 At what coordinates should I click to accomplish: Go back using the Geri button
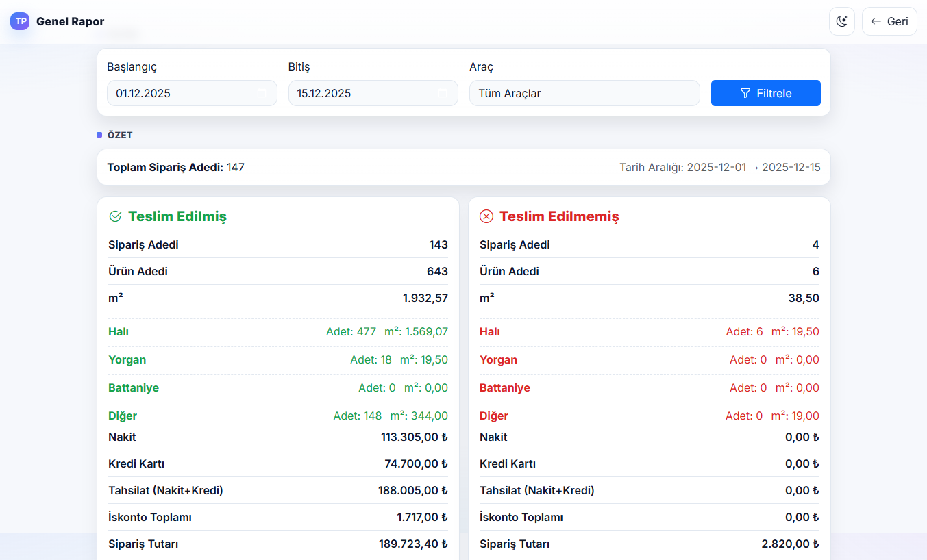click(x=889, y=21)
